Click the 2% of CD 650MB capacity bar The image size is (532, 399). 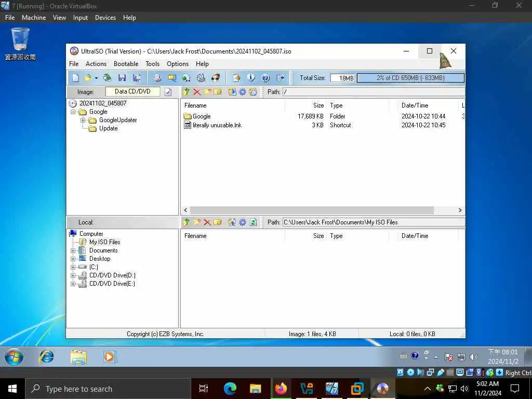(410, 78)
